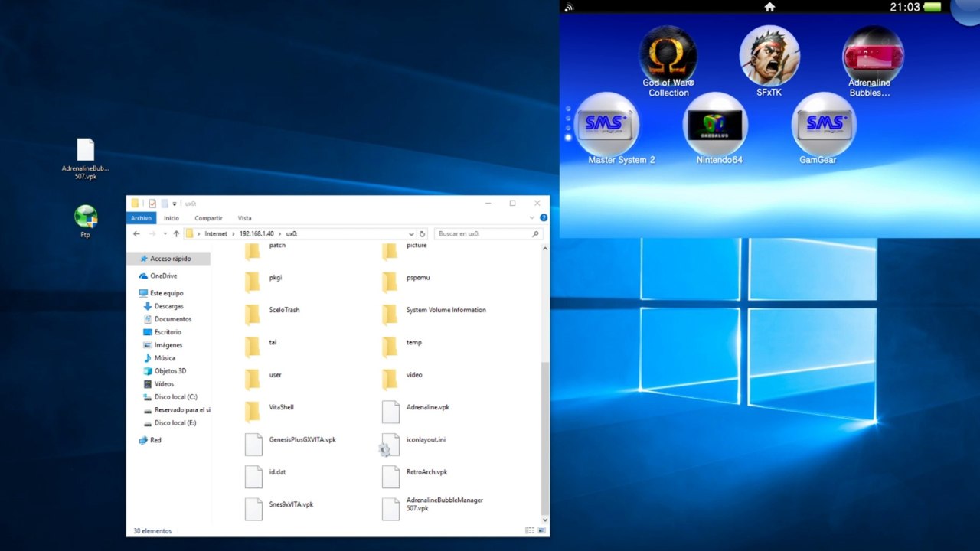The width and height of the screenshot is (980, 551).
Task: Click 192.168.1.40 in the breadcrumb
Action: click(256, 234)
